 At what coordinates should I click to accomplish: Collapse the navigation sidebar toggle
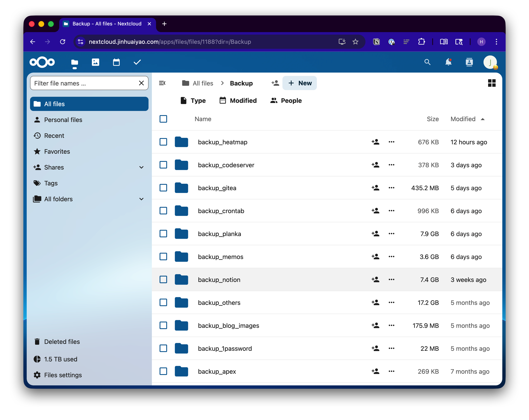(162, 83)
